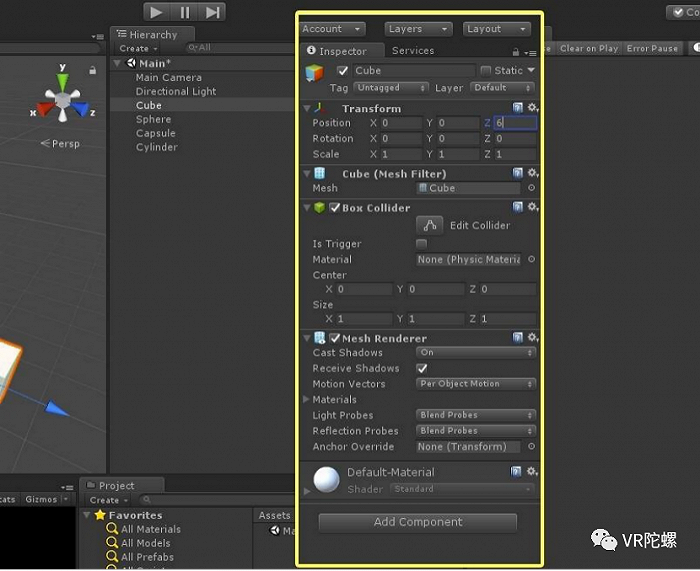Screen dimensions: 700x571
Task: Open the Box Collider gear menu
Action: click(x=533, y=207)
